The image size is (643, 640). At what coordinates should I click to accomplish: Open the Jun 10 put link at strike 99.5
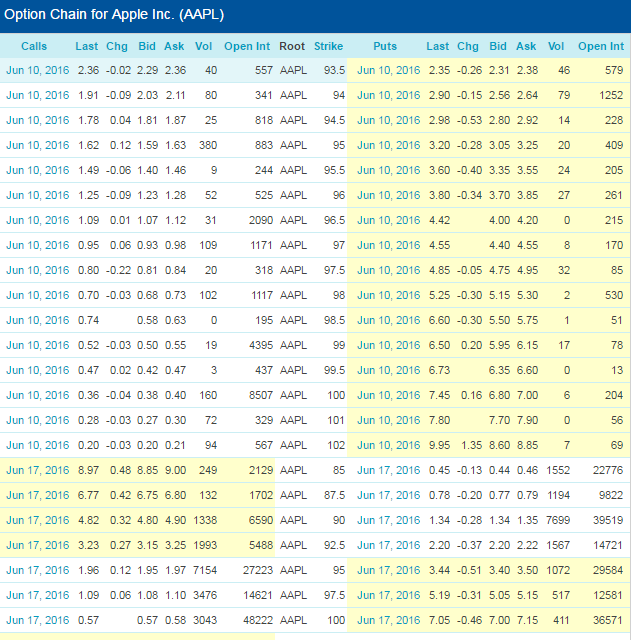[x=389, y=370]
